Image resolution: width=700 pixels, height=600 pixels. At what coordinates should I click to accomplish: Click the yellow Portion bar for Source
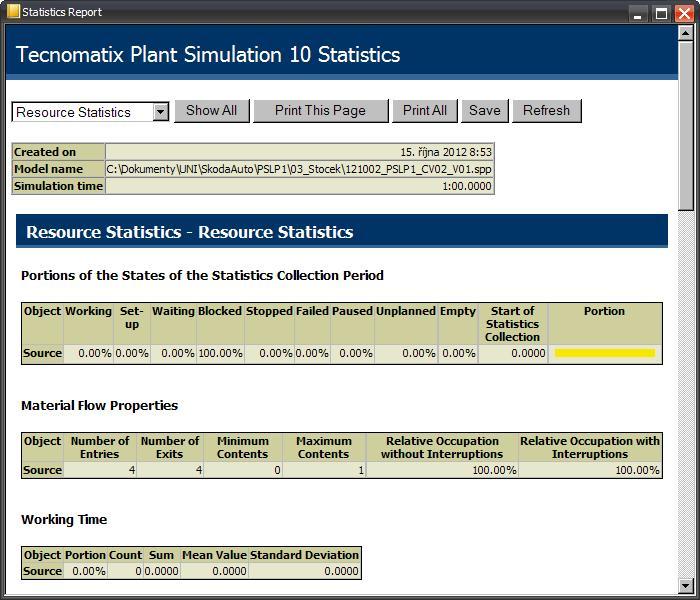(x=605, y=353)
